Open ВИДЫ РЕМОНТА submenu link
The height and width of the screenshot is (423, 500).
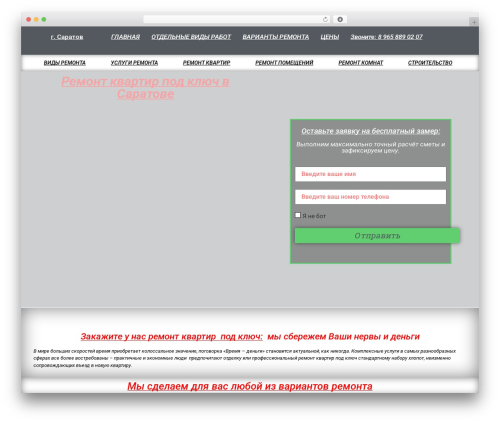tap(65, 63)
